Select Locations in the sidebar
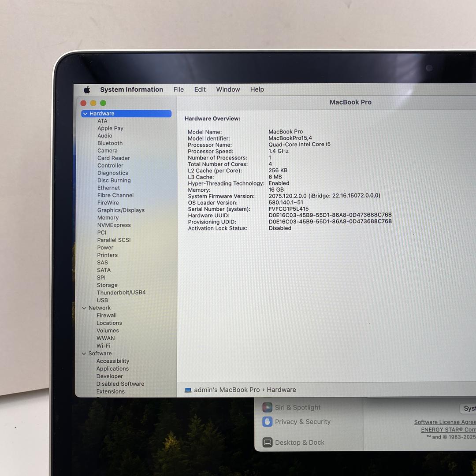 tap(109, 323)
